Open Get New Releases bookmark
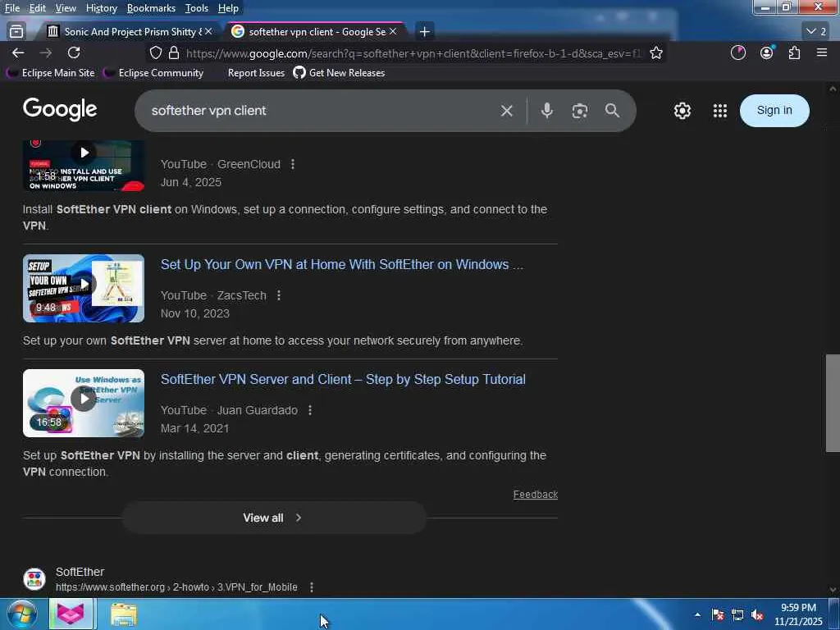The height and width of the screenshot is (630, 840). pyautogui.click(x=339, y=73)
